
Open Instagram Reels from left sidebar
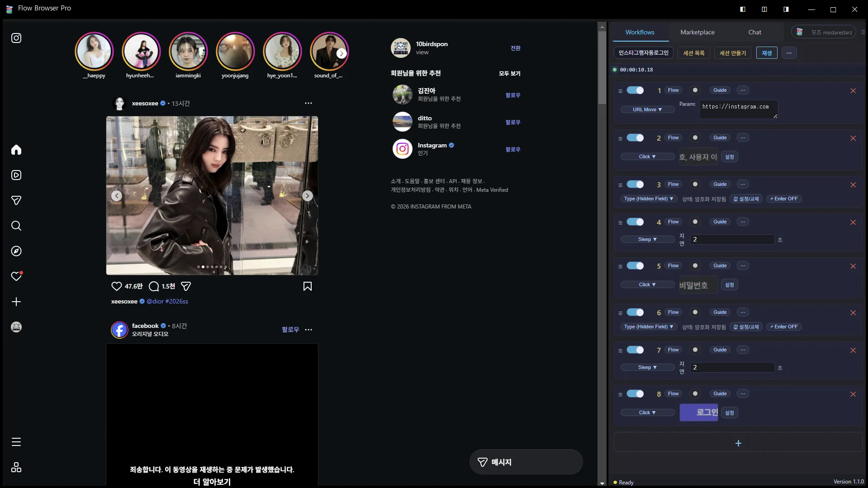click(16, 175)
